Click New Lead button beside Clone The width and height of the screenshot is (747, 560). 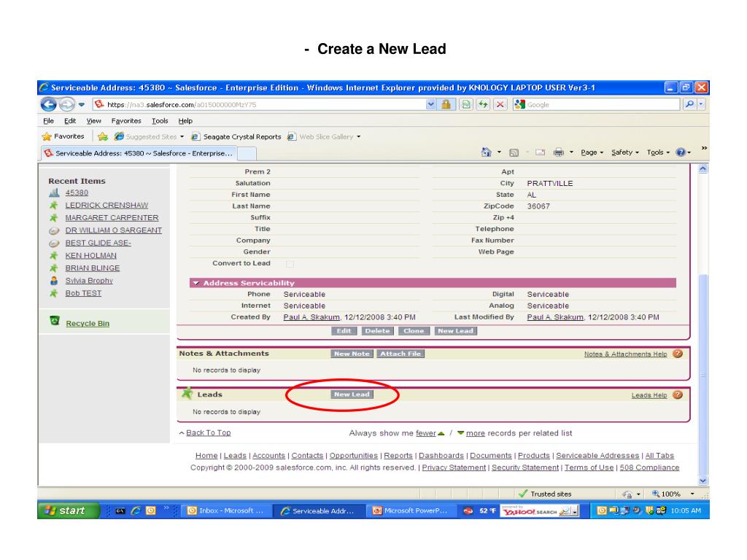pyautogui.click(x=455, y=331)
